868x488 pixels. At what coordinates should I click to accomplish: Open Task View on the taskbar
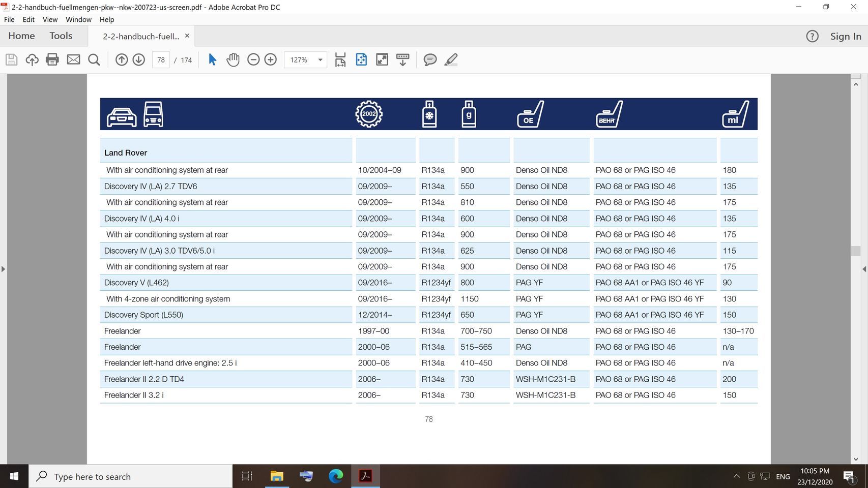pos(247,476)
